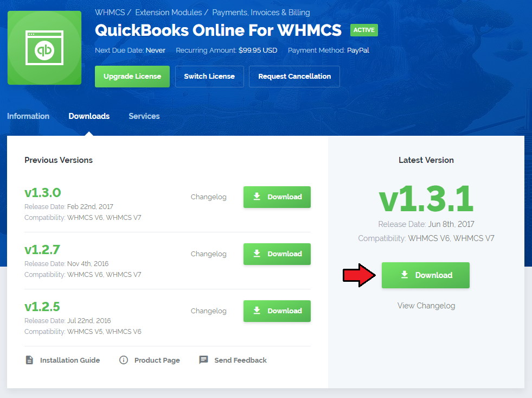This screenshot has height=398, width=532.
Task: Click the 'Never' next due date value
Action: [x=156, y=50]
